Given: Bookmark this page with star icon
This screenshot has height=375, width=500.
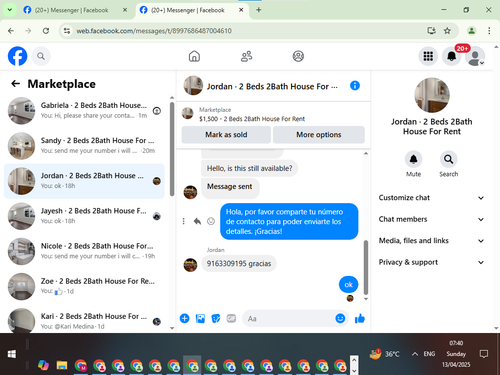Looking at the screenshot, I should pyautogui.click(x=447, y=31).
